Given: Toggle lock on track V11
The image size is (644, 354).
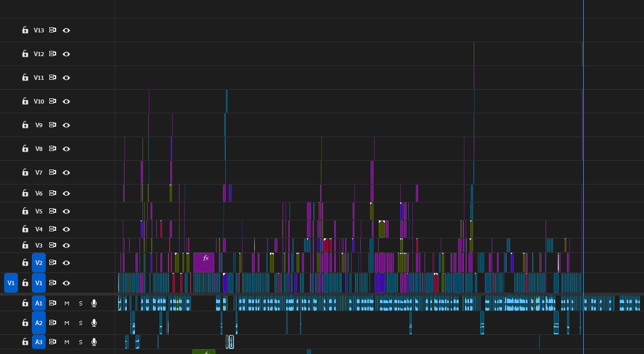Looking at the screenshot, I should (25, 77).
